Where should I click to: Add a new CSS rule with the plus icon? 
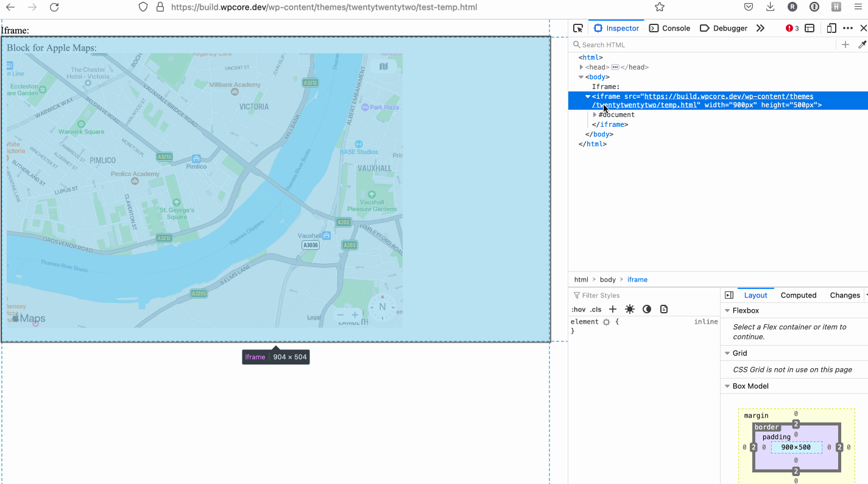[613, 309]
